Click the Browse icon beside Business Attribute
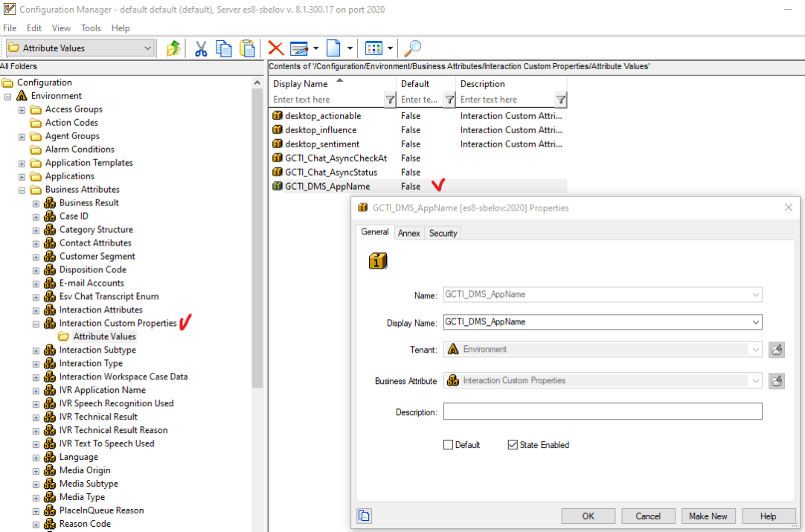This screenshot has height=532, width=805. (777, 381)
